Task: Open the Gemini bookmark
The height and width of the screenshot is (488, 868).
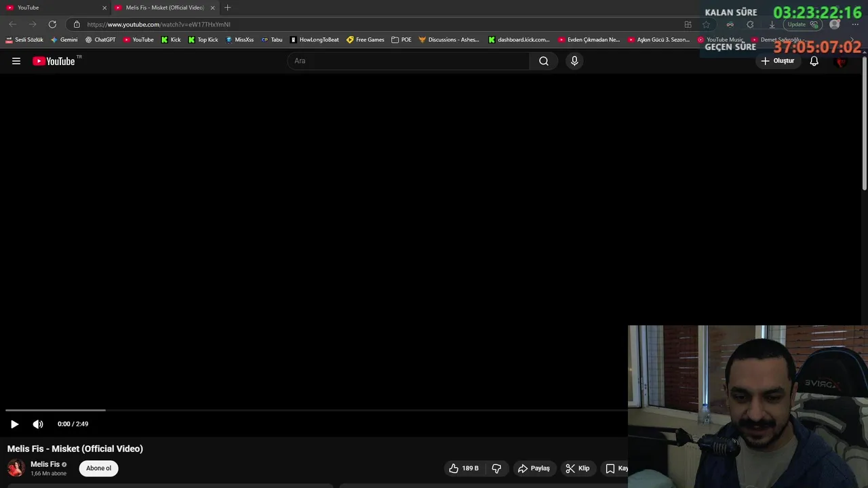Action: [x=64, y=39]
